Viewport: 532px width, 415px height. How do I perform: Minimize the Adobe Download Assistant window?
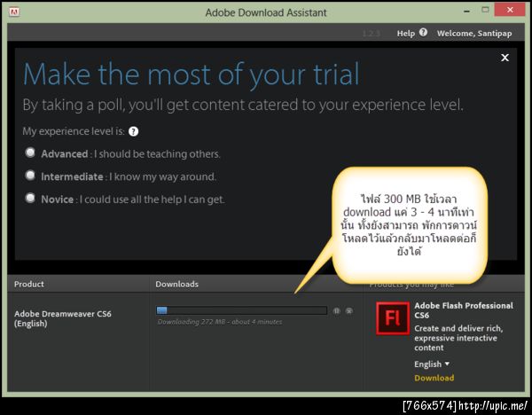467,12
